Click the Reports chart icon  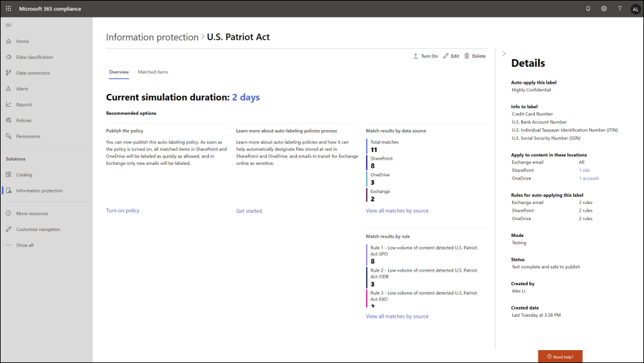(8, 104)
